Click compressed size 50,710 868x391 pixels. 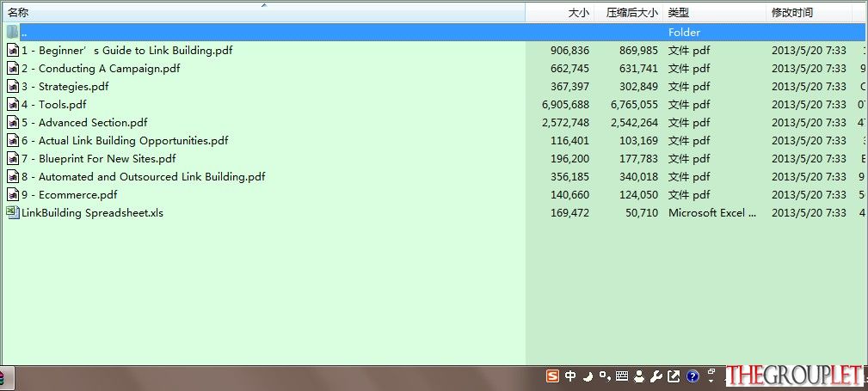click(x=642, y=213)
